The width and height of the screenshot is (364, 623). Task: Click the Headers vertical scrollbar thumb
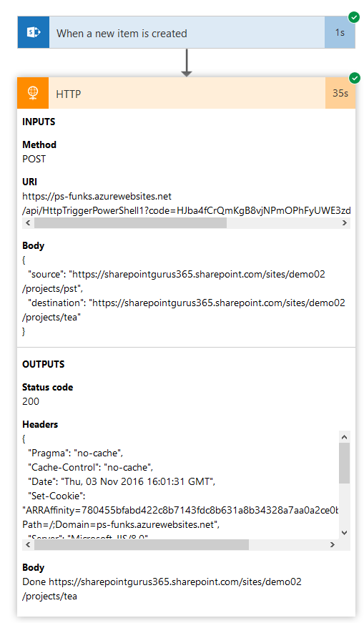click(x=345, y=463)
